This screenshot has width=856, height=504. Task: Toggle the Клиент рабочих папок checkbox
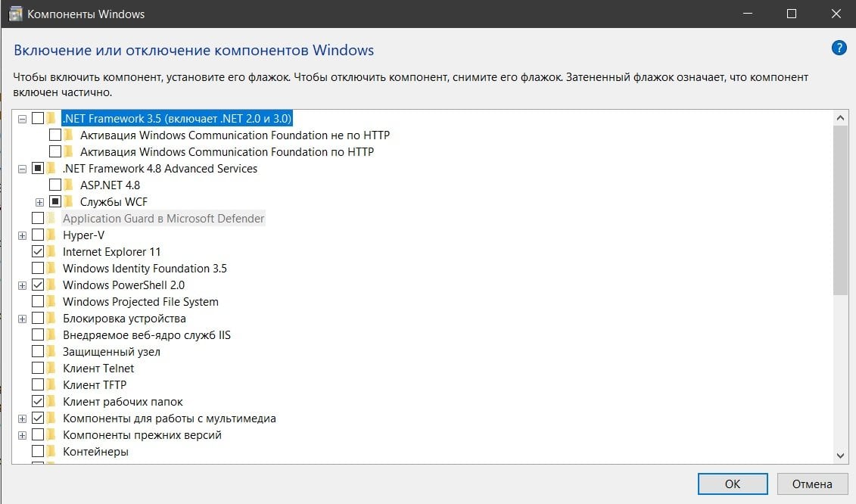tap(38, 402)
